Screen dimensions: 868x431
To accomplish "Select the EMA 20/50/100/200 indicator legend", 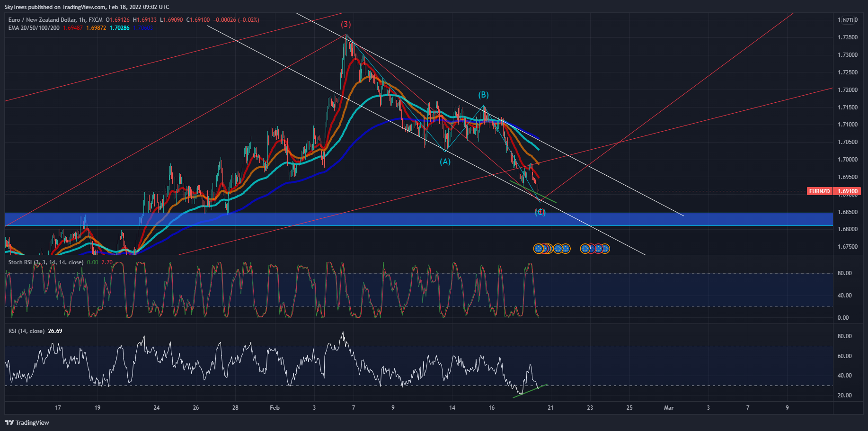I will click(34, 28).
